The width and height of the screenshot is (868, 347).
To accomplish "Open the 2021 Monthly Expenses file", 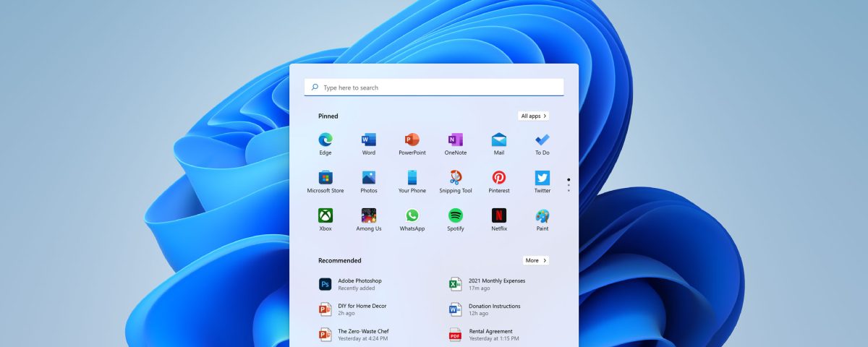I will [496, 284].
